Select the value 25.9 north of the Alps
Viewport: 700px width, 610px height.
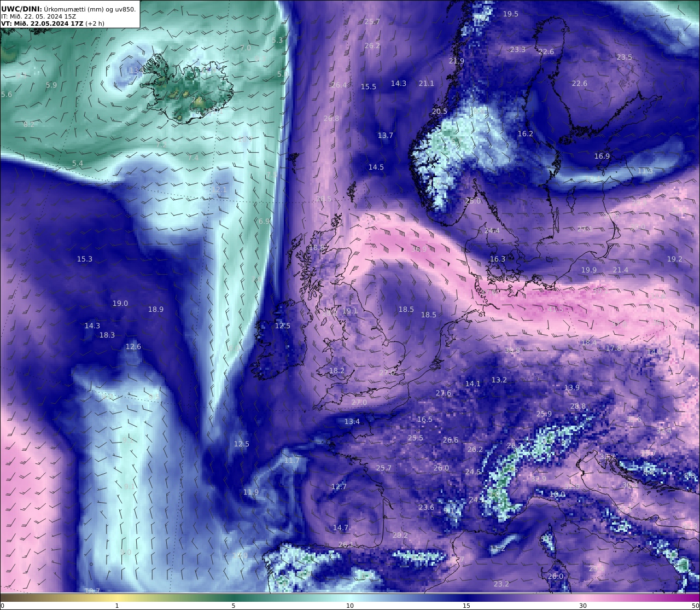[x=544, y=414]
